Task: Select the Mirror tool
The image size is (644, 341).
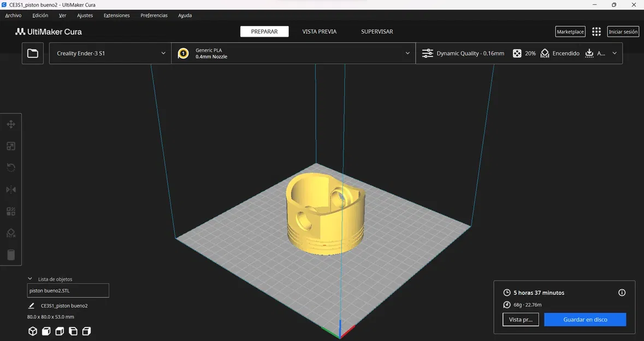Action: point(10,189)
